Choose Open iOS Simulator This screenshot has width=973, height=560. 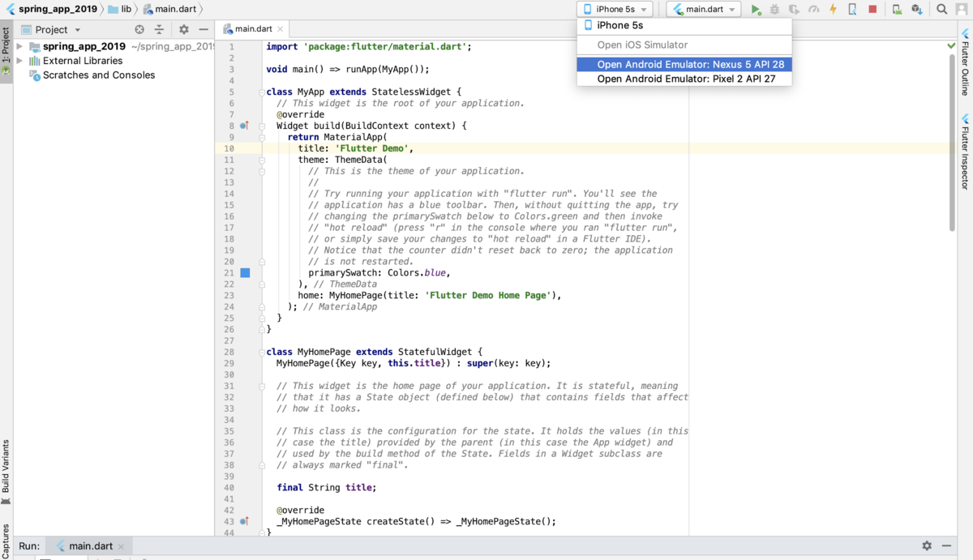tap(684, 45)
